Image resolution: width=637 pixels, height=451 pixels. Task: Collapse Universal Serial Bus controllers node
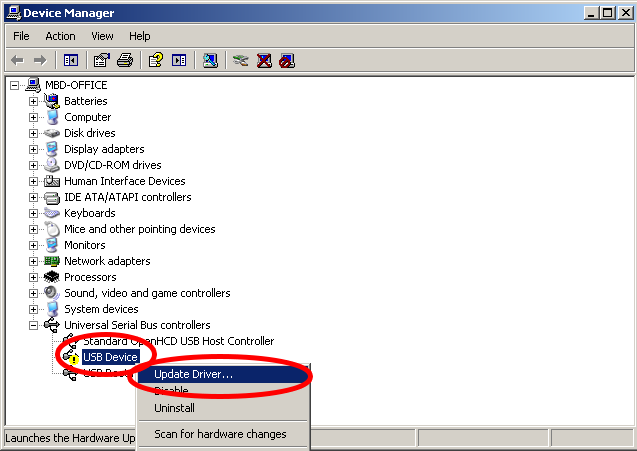pyautogui.click(x=33, y=325)
